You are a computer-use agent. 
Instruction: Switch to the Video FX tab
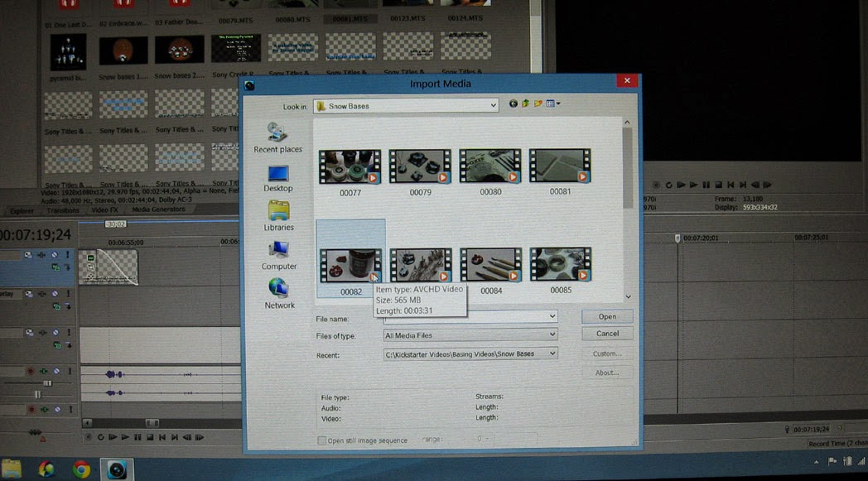104,210
